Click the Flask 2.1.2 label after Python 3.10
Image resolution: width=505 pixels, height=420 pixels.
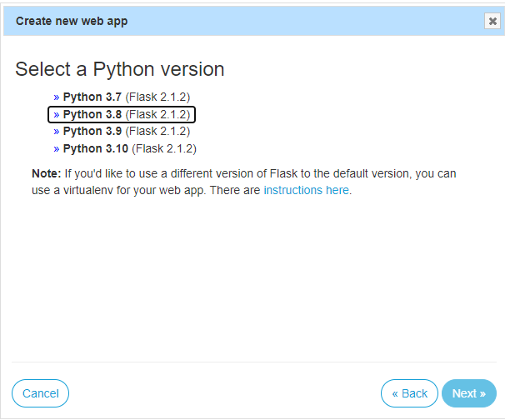[x=164, y=148]
